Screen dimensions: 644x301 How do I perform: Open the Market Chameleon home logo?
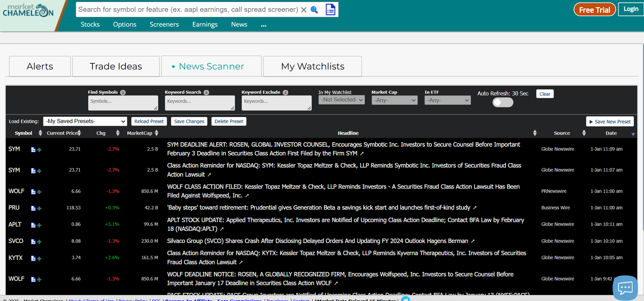(28, 10)
